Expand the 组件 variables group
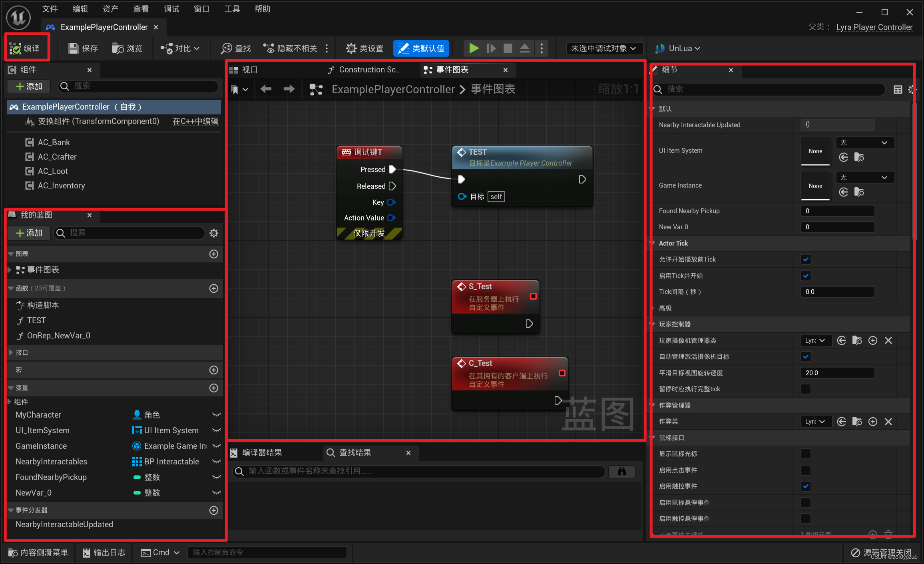The width and height of the screenshot is (924, 564). tap(10, 402)
